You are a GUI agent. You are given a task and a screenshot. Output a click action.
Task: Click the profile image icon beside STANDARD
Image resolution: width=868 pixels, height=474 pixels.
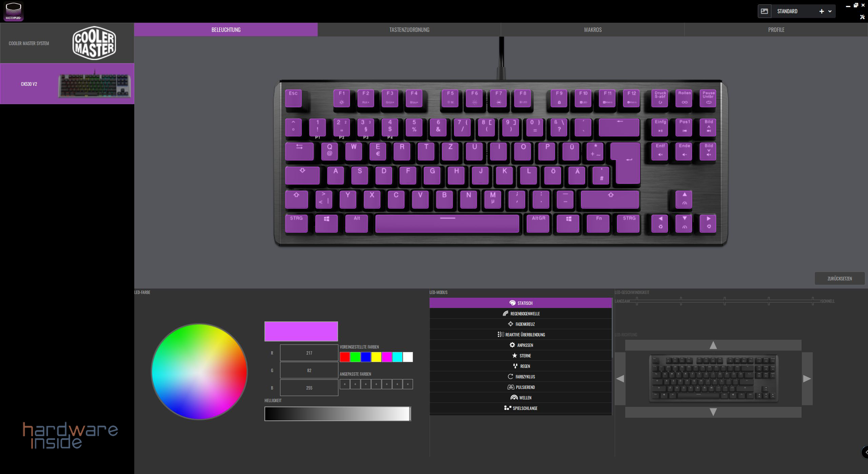click(x=765, y=11)
